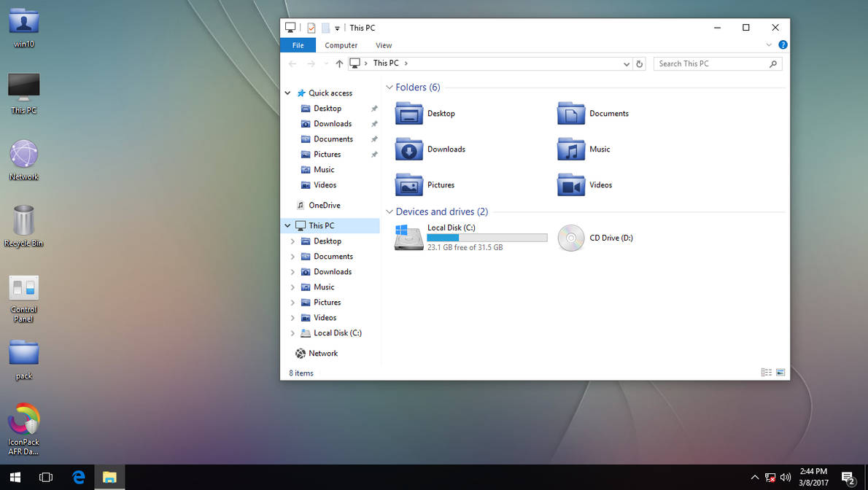This screenshot has height=490, width=868.
Task: Select the Downloads folder in Folders group
Action: [430, 149]
